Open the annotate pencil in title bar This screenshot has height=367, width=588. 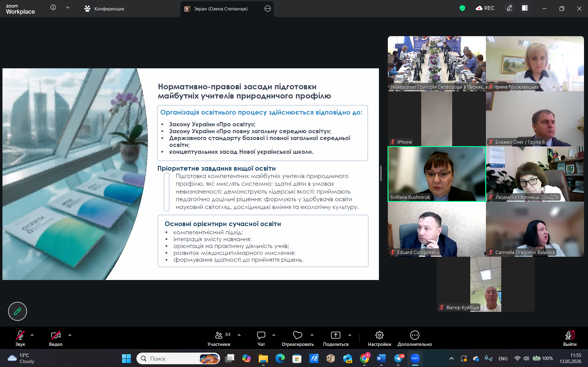pos(509,8)
